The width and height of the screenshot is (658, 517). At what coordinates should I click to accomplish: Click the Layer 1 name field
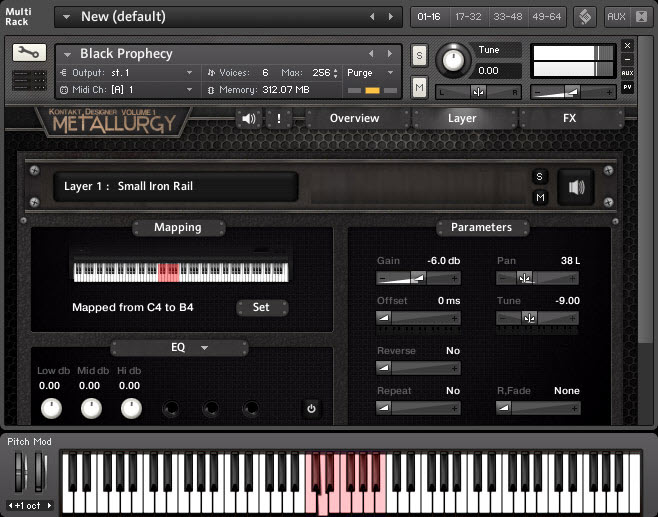(x=176, y=186)
